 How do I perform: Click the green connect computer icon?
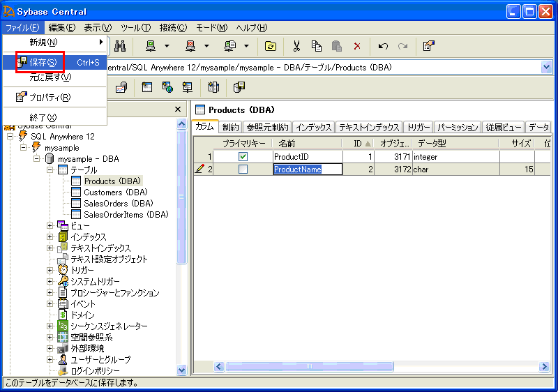tap(151, 46)
